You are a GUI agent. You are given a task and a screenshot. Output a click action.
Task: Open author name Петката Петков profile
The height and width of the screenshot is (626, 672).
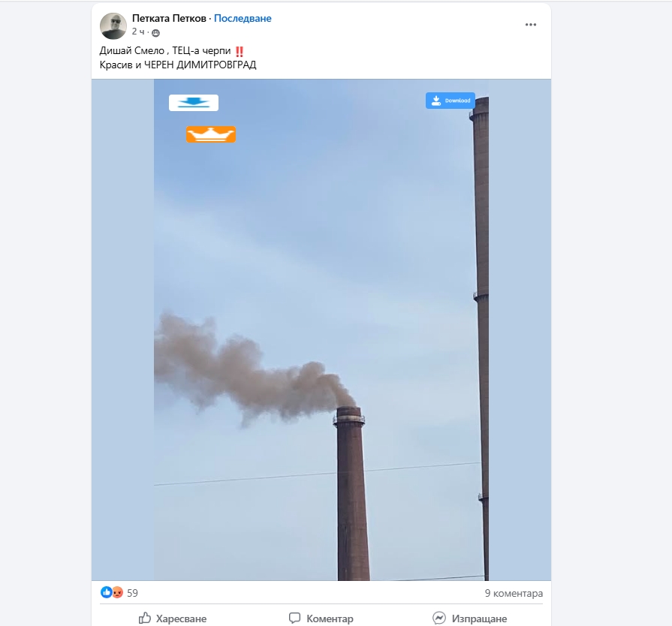coord(169,18)
